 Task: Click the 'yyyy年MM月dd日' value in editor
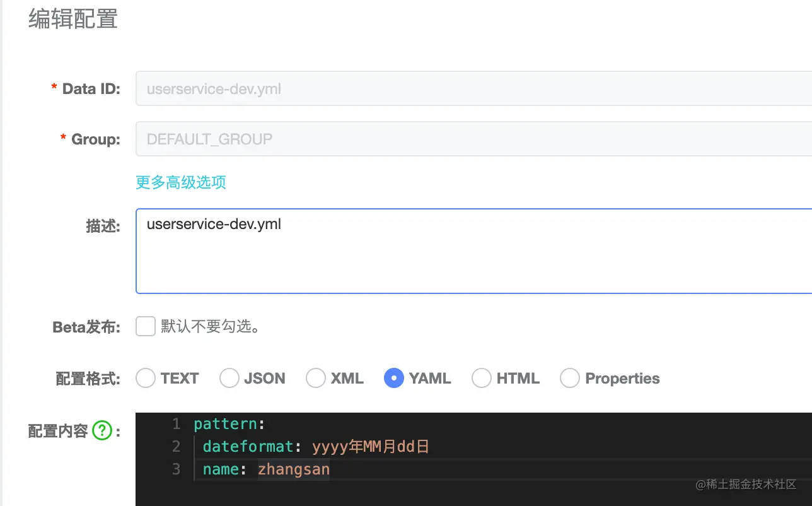tap(371, 447)
